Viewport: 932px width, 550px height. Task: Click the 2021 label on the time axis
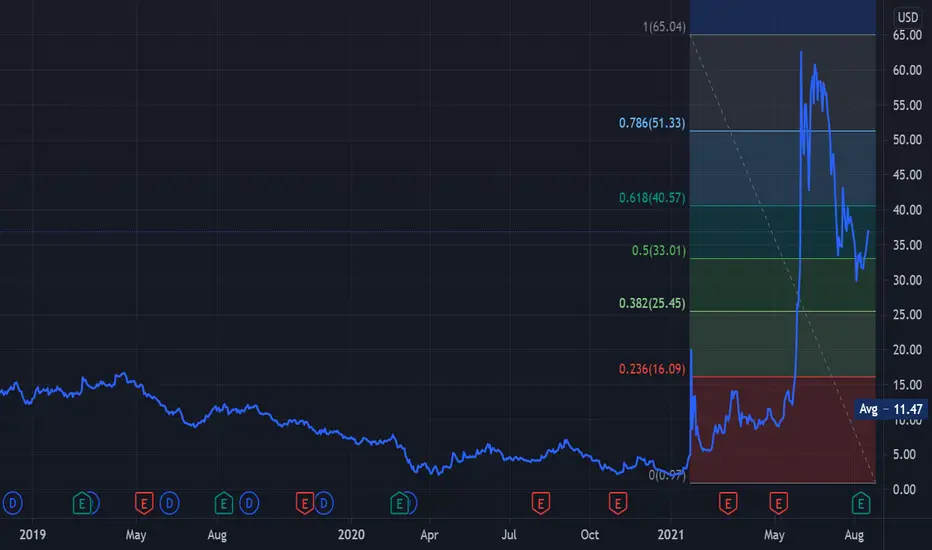[x=670, y=535]
